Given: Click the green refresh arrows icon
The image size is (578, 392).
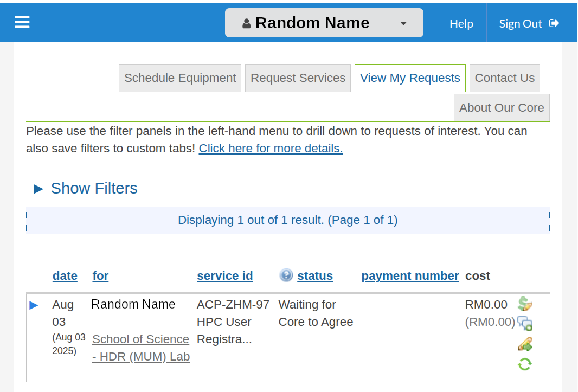Looking at the screenshot, I should 525,364.
